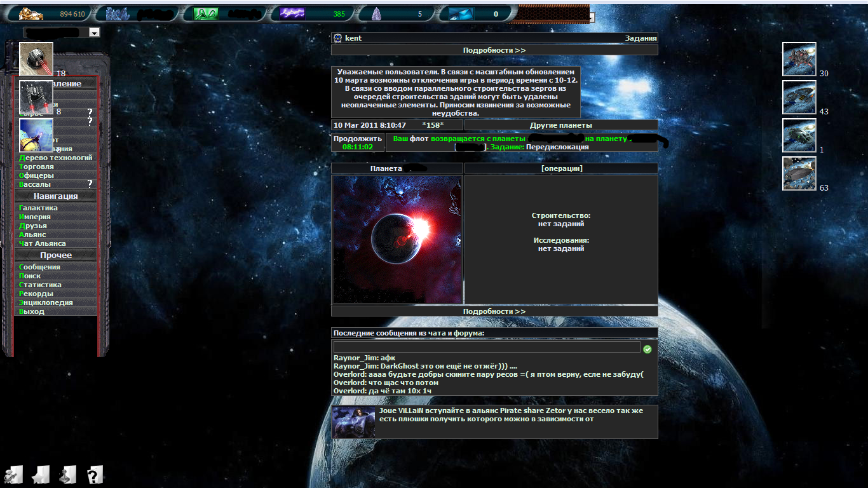
Task: Click the ship thumbnail with count 30
Action: 799,59
